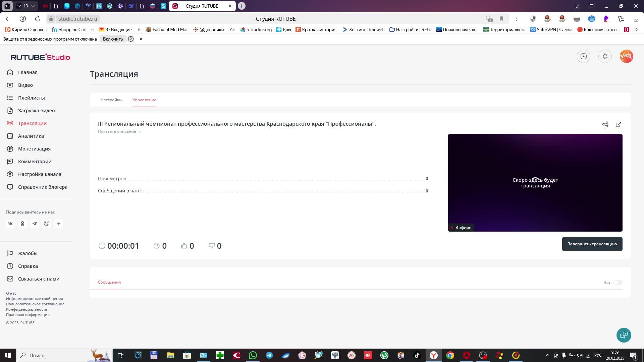Click the stream preview player
644x362 pixels.
click(x=535, y=182)
